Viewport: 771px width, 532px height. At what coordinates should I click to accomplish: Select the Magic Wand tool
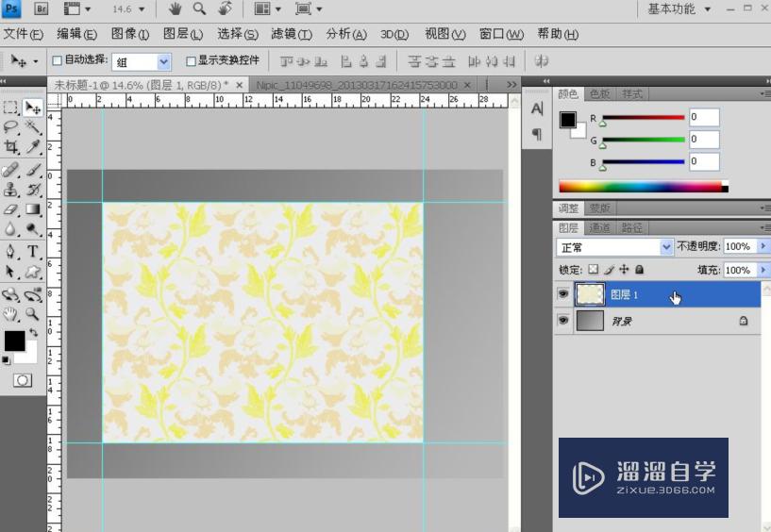[33, 127]
